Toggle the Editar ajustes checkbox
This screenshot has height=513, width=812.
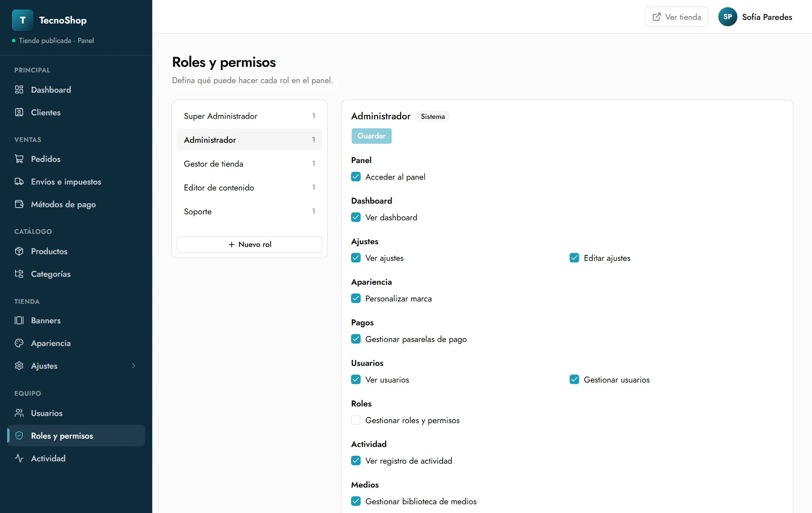point(574,258)
